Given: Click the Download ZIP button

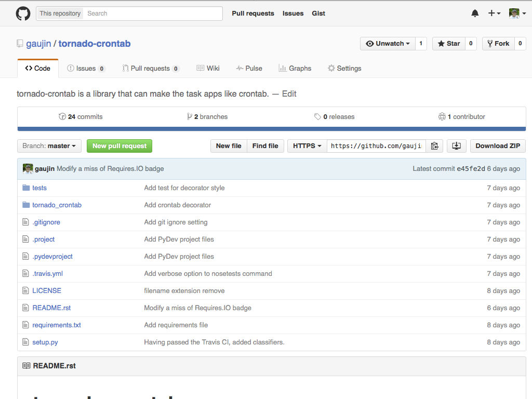Looking at the screenshot, I should (x=497, y=146).
